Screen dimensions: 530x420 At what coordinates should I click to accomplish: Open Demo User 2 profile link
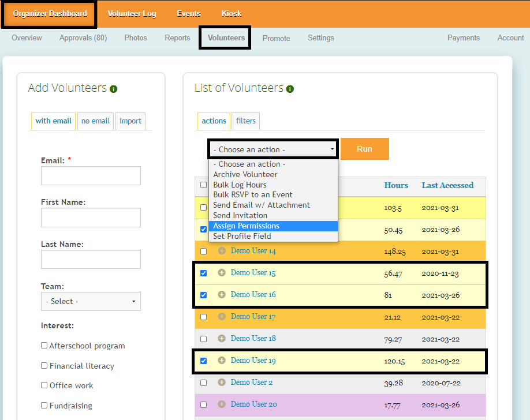point(251,382)
